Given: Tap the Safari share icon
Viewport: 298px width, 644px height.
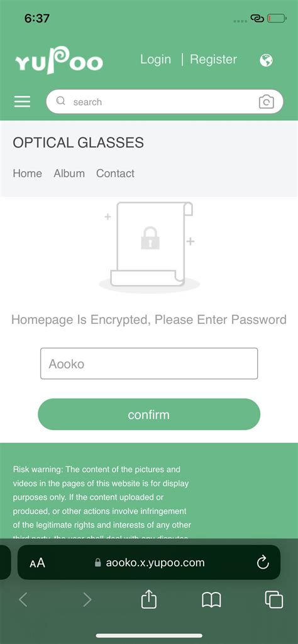Looking at the screenshot, I should pos(148,599).
